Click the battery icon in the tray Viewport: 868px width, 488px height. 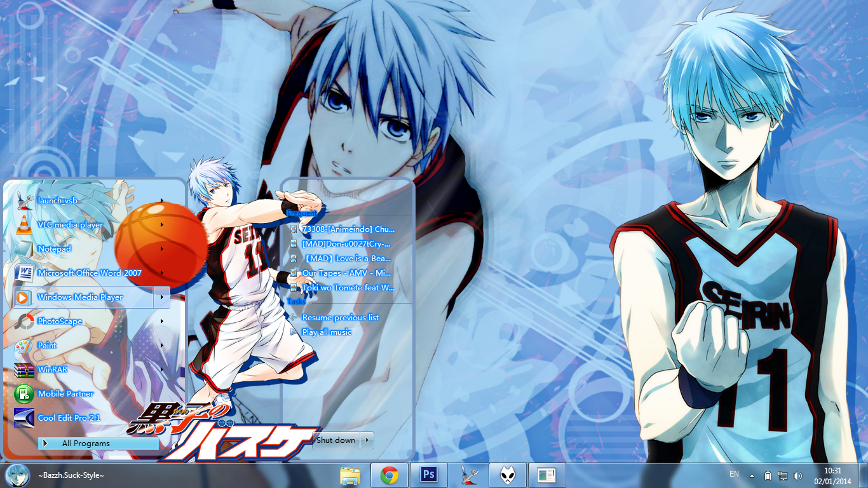(768, 476)
